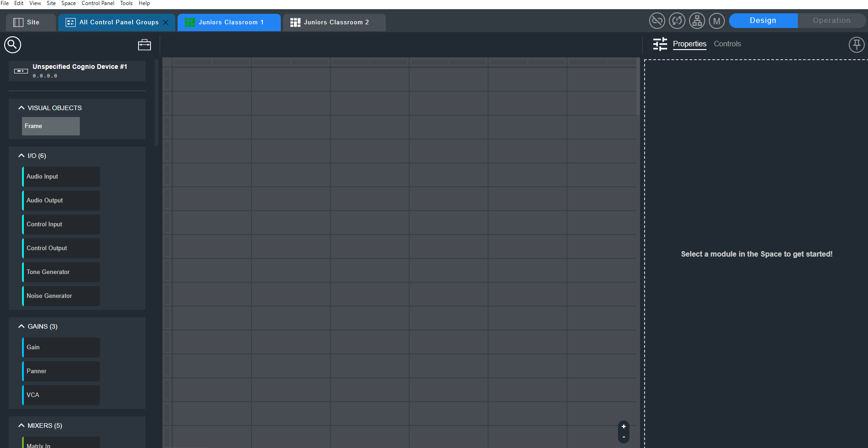Viewport: 868px width, 448px height.
Task: Click the Cognio device icon
Action: (x=21, y=71)
